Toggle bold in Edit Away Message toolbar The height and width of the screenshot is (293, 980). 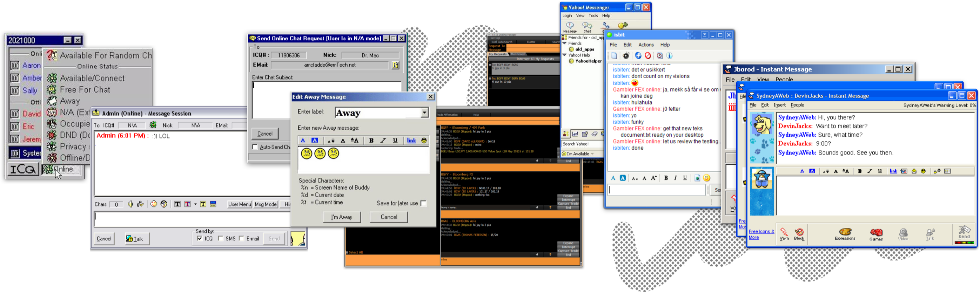pyautogui.click(x=371, y=141)
